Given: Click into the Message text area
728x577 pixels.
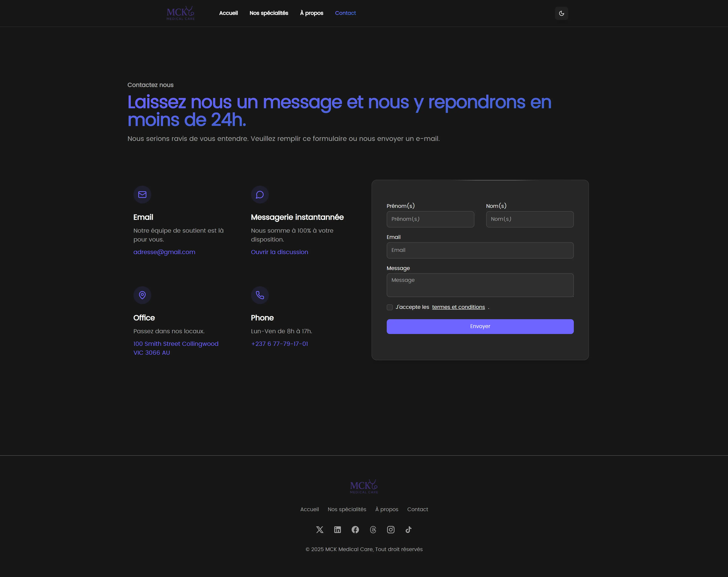Looking at the screenshot, I should 480,285.
